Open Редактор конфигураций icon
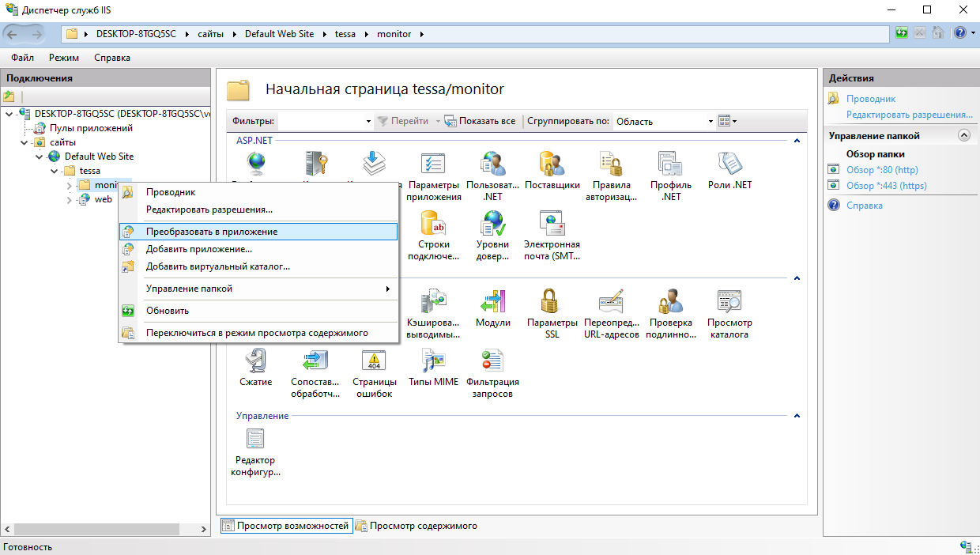The image size is (980, 555). pos(255,440)
